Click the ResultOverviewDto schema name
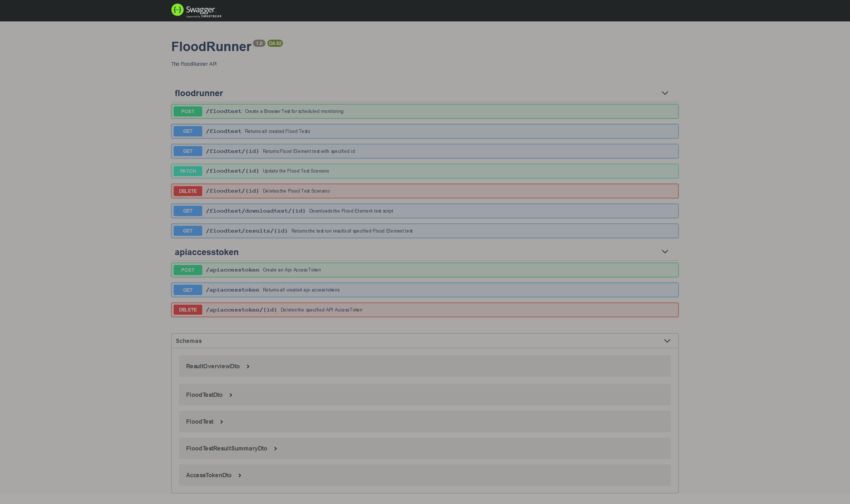850x504 pixels. tap(213, 366)
